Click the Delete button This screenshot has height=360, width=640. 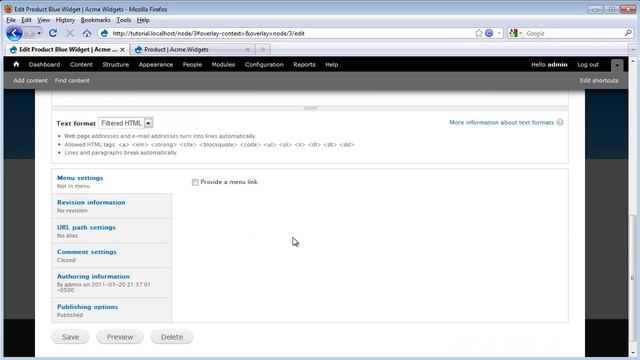pyautogui.click(x=172, y=337)
